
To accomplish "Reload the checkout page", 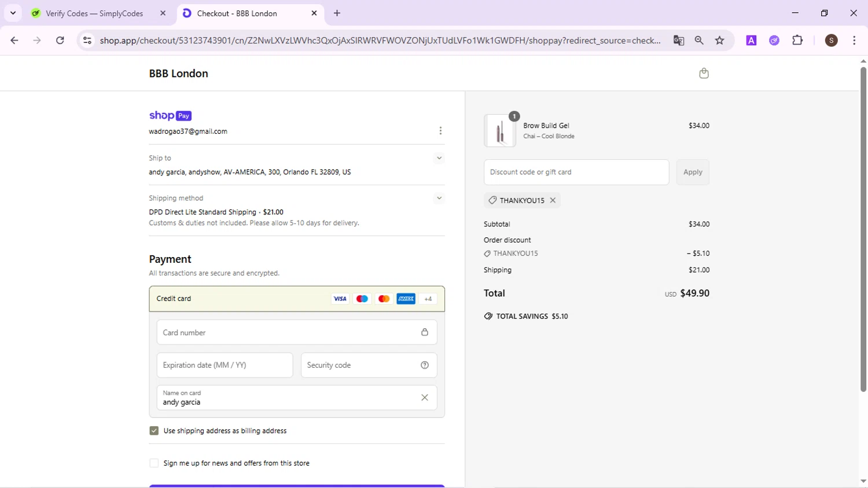I will coord(60,41).
